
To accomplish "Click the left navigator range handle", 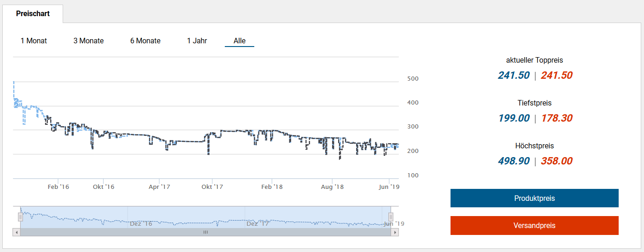I will pyautogui.click(x=20, y=217).
